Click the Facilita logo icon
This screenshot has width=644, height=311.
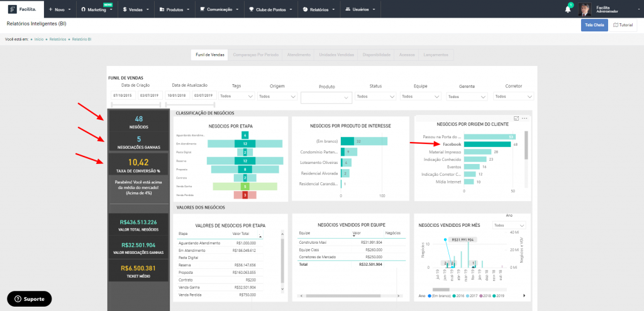[13, 9]
